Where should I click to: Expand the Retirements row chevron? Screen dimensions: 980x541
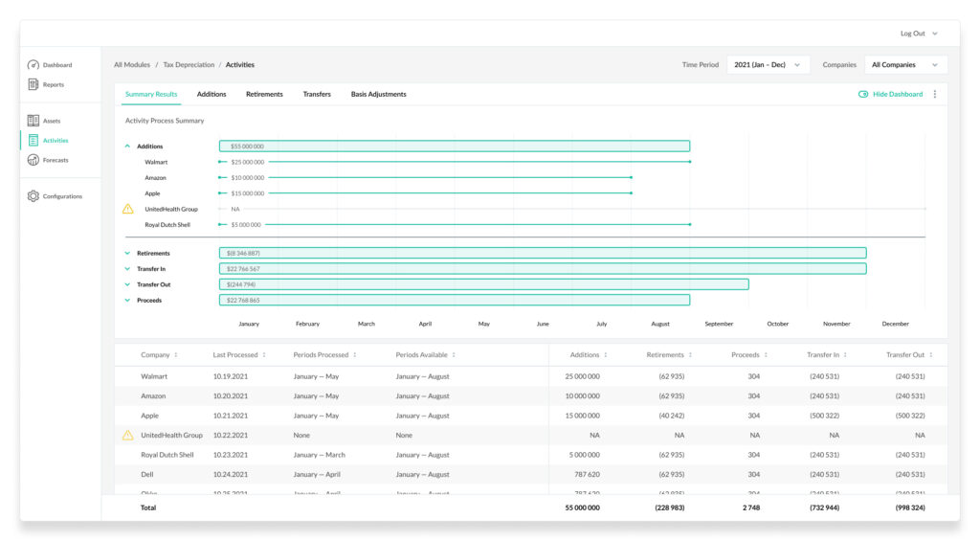[127, 254]
